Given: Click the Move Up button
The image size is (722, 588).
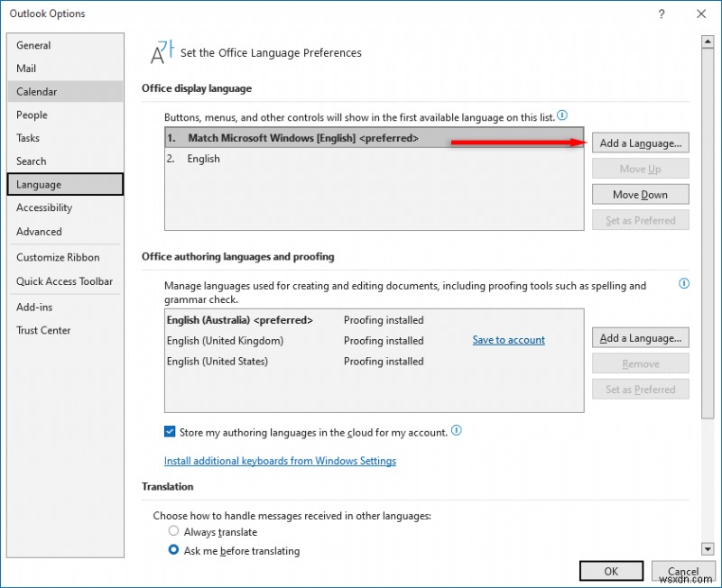Looking at the screenshot, I should (640, 169).
